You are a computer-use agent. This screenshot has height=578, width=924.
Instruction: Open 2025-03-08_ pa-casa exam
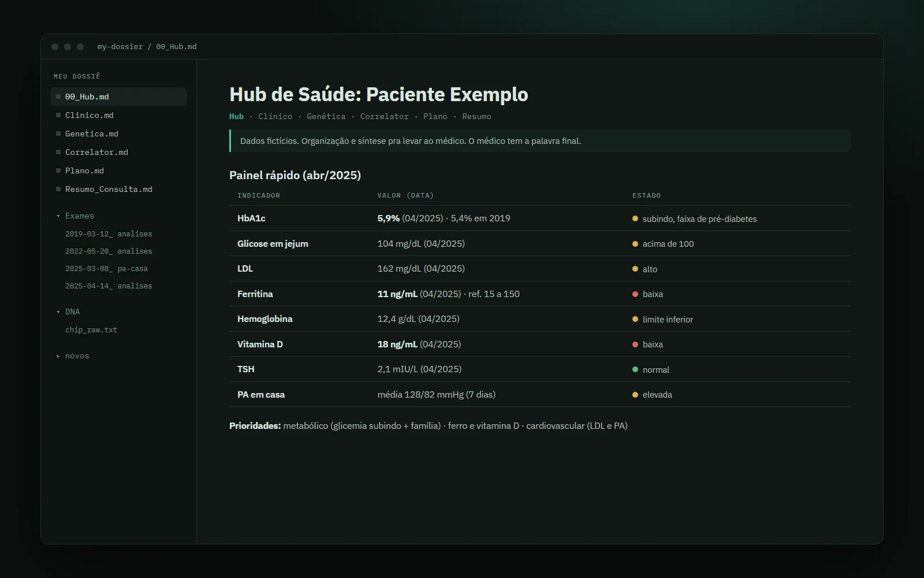coord(106,268)
